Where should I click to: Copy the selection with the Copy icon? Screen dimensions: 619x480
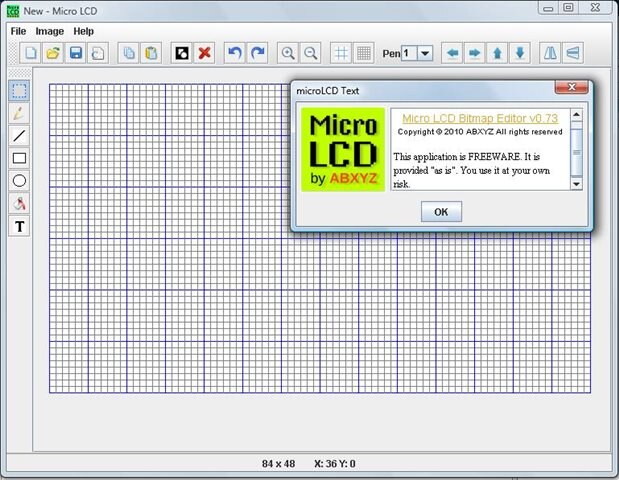[129, 53]
